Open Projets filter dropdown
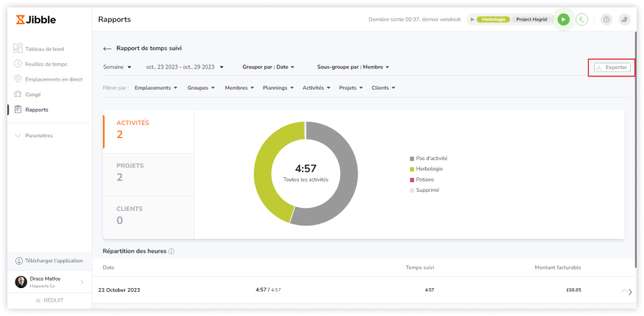The image size is (644, 316). [x=351, y=88]
